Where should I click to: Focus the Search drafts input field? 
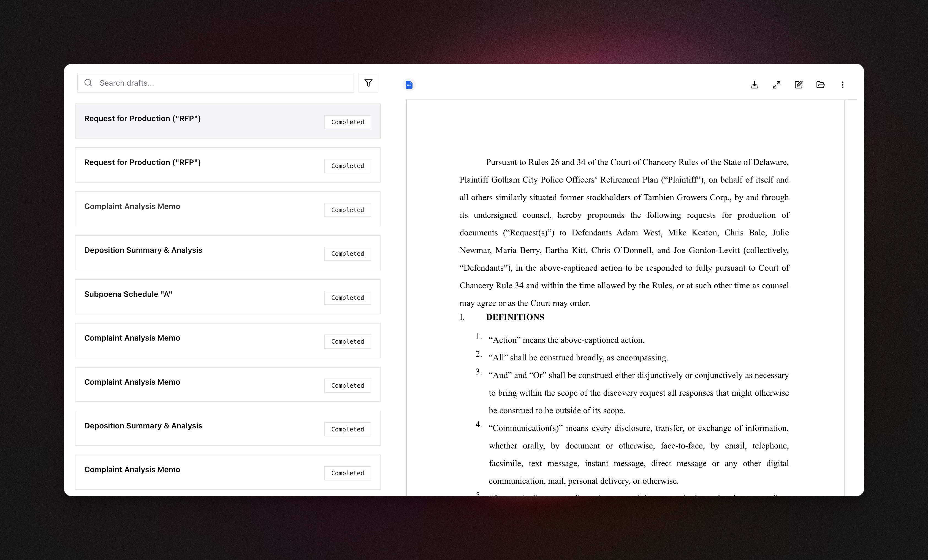pyautogui.click(x=222, y=83)
